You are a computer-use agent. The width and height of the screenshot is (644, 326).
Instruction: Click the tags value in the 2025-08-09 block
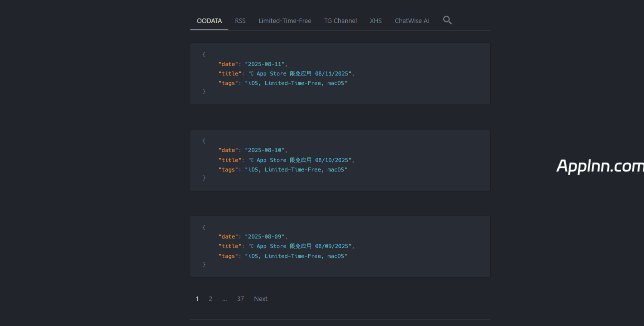[296, 256]
